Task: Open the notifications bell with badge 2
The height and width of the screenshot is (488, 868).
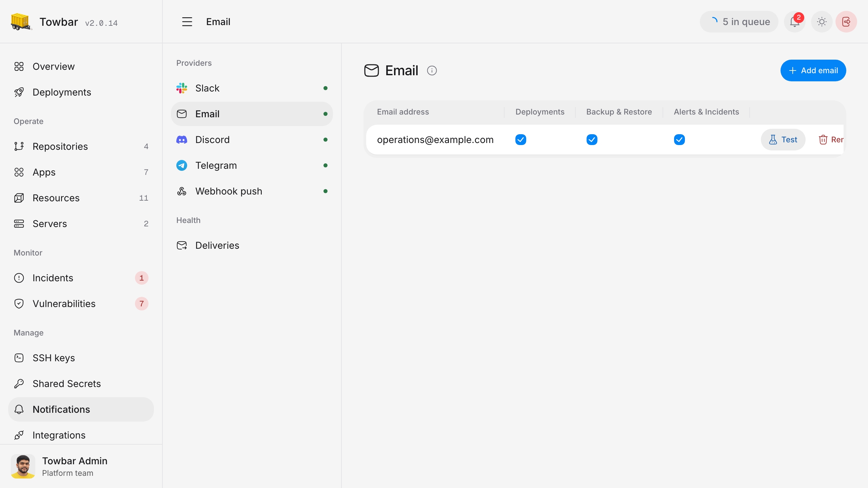Action: (x=795, y=22)
